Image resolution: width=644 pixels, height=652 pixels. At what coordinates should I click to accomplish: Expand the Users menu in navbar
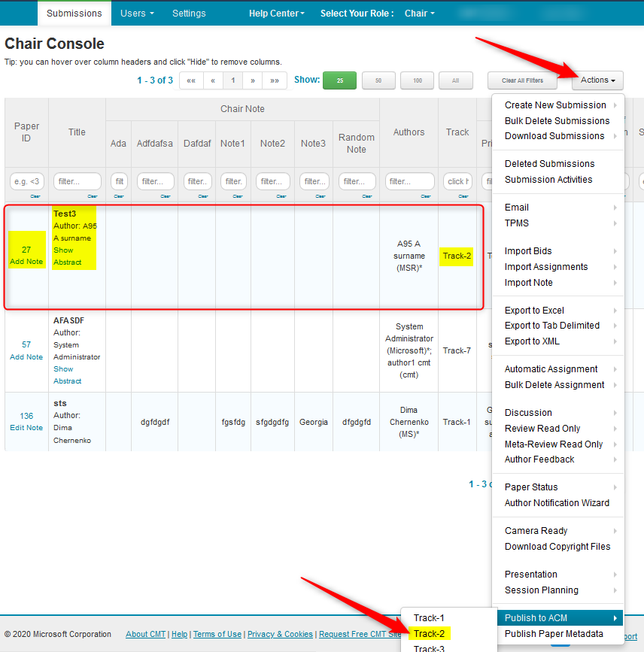(137, 13)
